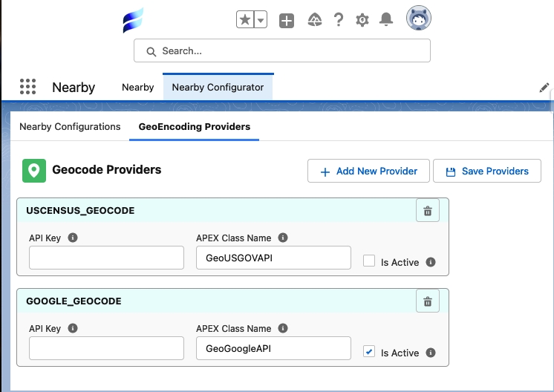The width and height of the screenshot is (554, 392).
Task: Open the Setup gear menu
Action: (x=362, y=20)
